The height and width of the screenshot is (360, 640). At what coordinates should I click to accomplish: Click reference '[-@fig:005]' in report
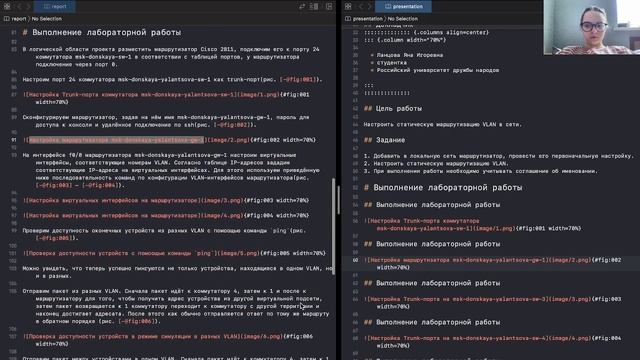pos(53,238)
